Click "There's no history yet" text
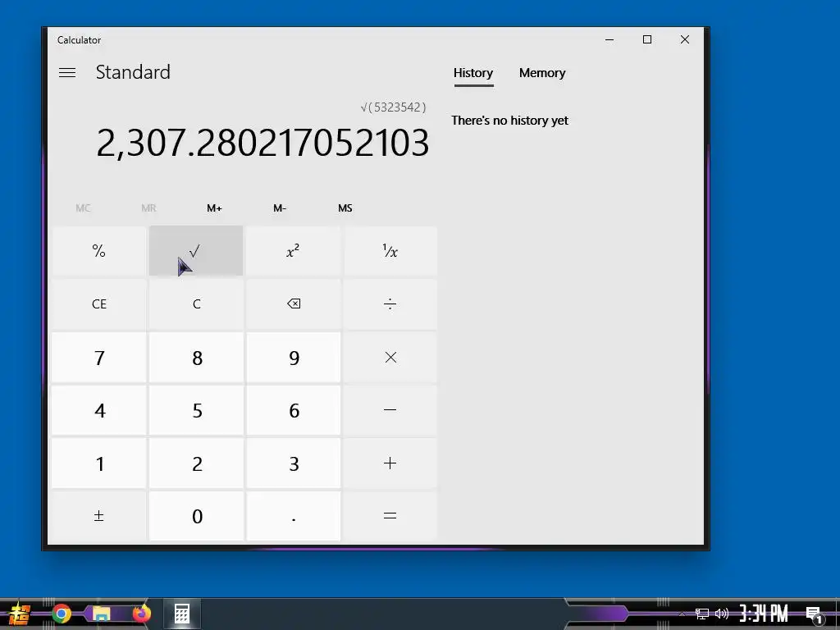Viewport: 840px width, 630px height. 509,121
